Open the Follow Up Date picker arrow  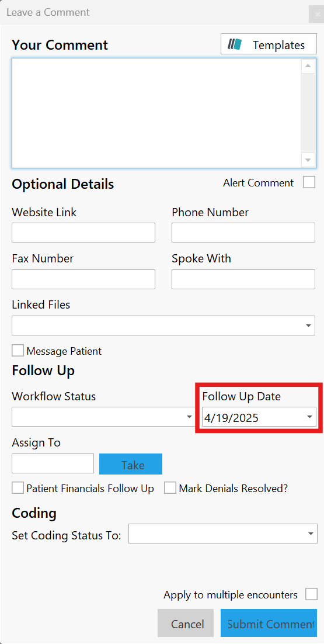[x=309, y=417]
